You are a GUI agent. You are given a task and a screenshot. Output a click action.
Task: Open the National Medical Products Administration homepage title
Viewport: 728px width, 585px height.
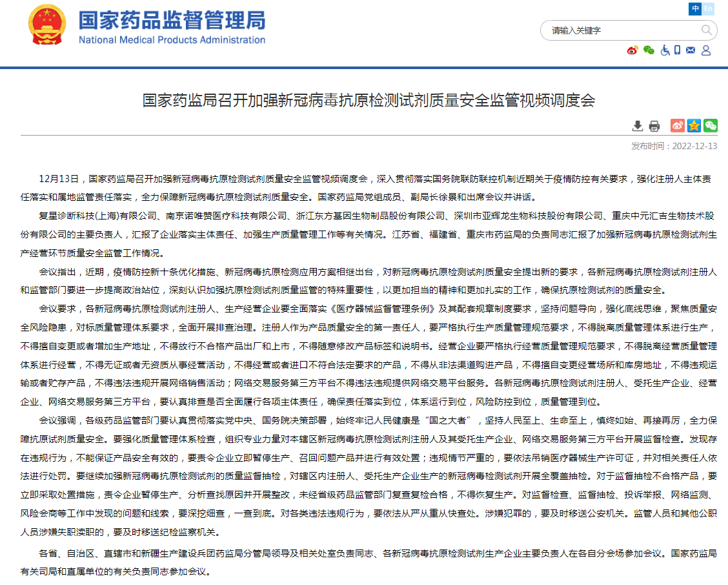tap(172, 27)
